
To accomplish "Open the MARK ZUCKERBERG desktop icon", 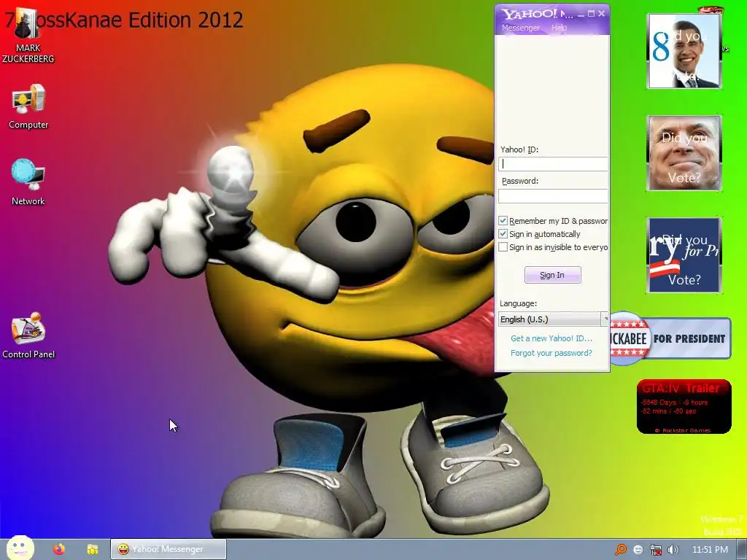I will coord(28,36).
